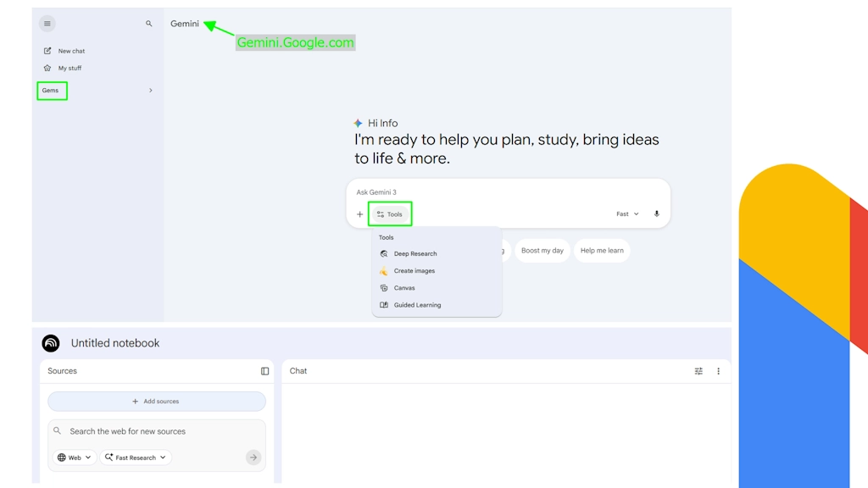Click the microphone icon in the prompt bar
Viewport: 868px width, 488px height.
click(656, 213)
